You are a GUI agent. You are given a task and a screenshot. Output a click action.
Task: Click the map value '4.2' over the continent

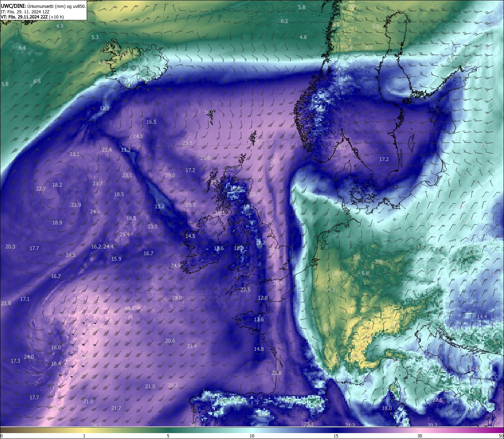pos(331,290)
